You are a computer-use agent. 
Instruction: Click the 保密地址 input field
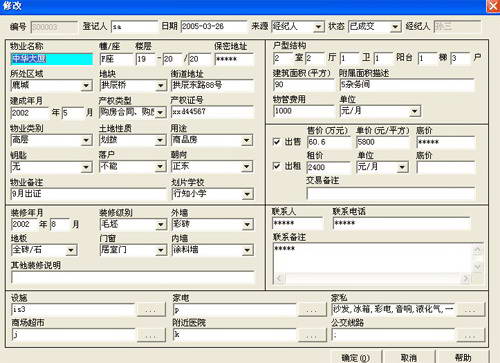234,60
